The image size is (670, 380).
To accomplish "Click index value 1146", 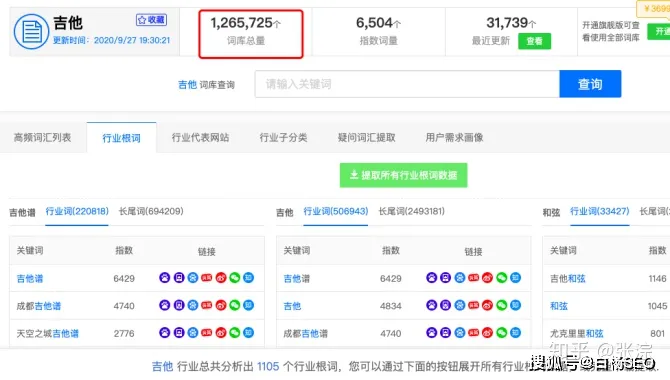I will point(657,279).
